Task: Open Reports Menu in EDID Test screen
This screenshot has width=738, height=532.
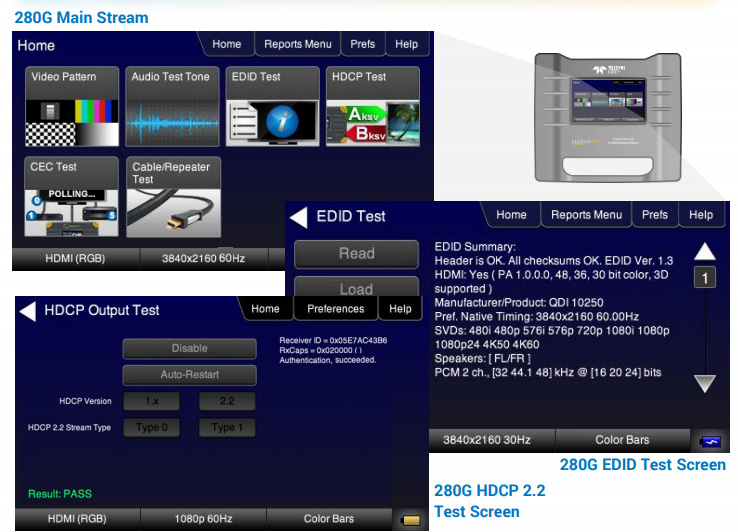Action: [x=586, y=215]
